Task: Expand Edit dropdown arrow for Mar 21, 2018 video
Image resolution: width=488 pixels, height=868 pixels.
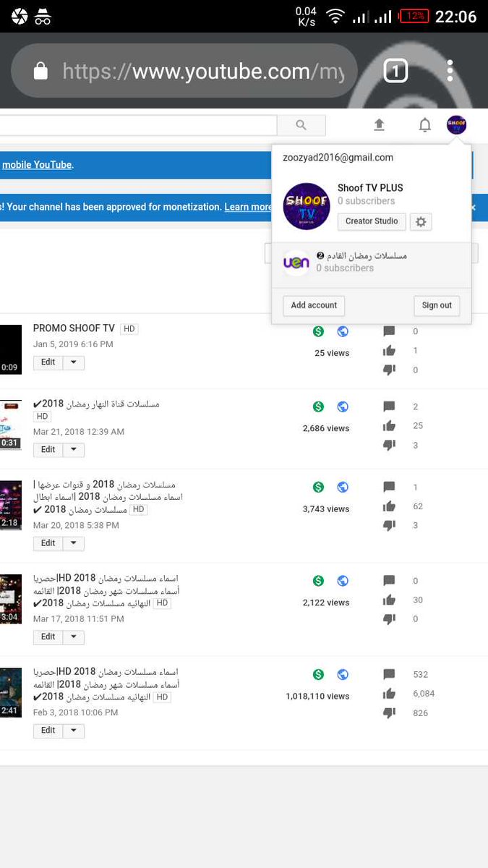Action: pyautogui.click(x=74, y=450)
